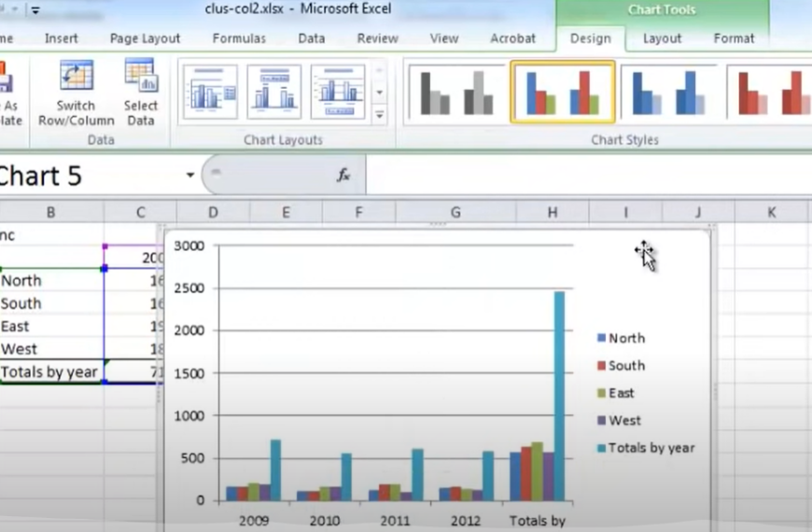Click the Switch Row/Column button

click(x=77, y=93)
